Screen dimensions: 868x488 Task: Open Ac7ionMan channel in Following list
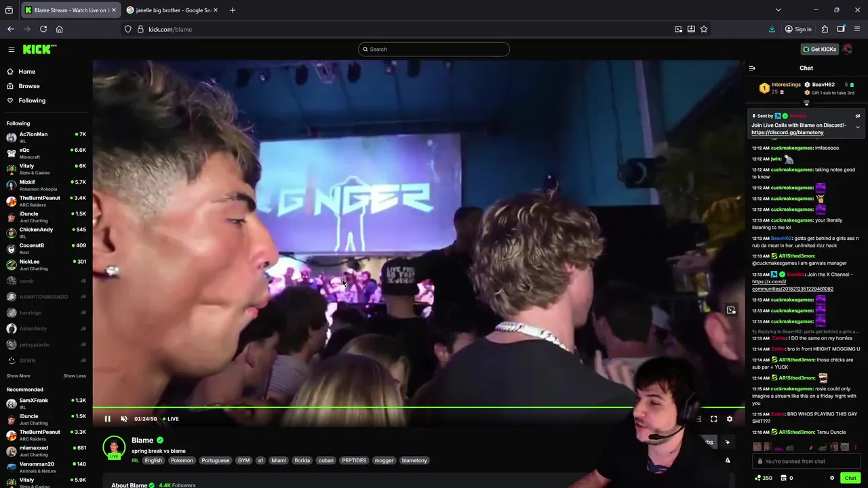[46, 137]
